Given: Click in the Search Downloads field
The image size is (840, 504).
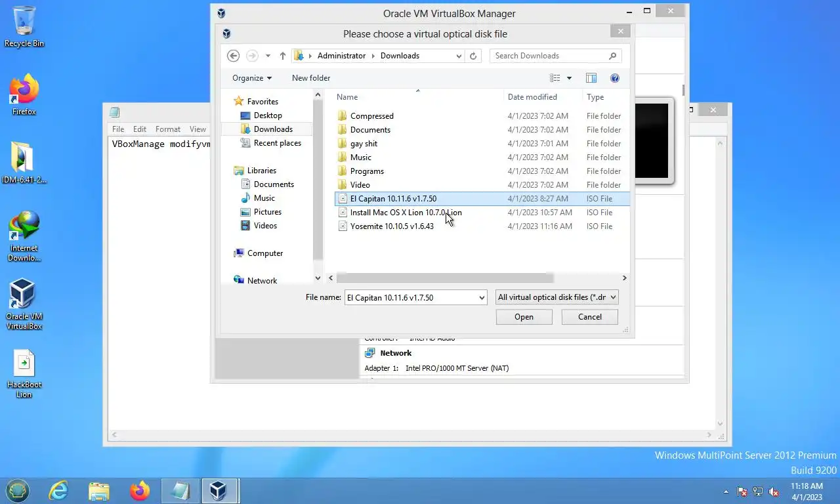Looking at the screenshot, I should pos(548,56).
